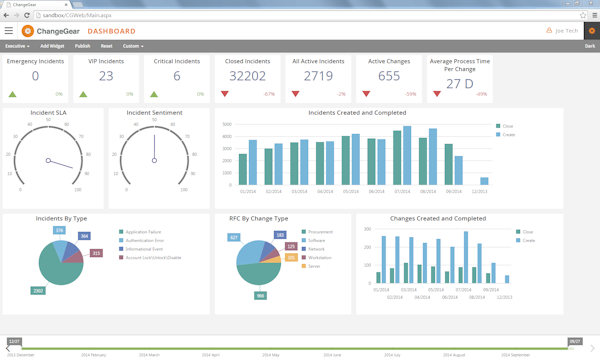Toggle Application Failure in the pie legend
This screenshot has height=361, width=600.
(140, 232)
